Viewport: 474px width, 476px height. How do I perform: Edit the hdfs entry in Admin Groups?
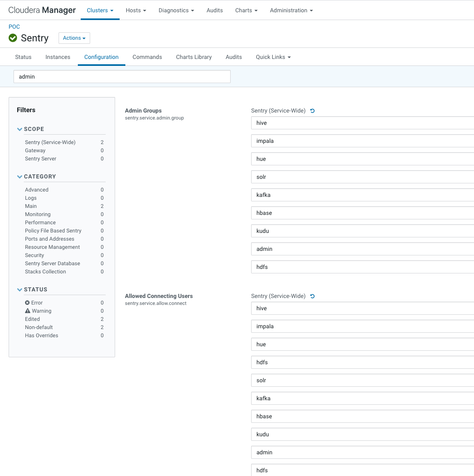tap(363, 267)
